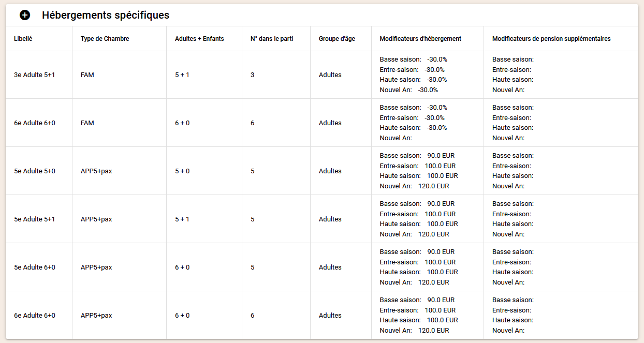Image resolution: width=644 pixels, height=343 pixels.
Task: Click Basse saison -30.0% in FAM 6e Adulte row
Action: 414,108
